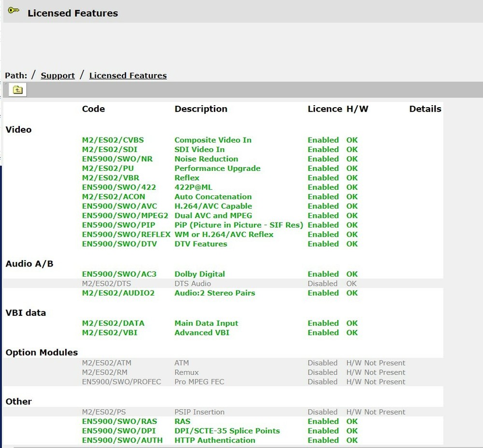Select the M2/ES02/PS code
This screenshot has width=483, height=448.
104,412
